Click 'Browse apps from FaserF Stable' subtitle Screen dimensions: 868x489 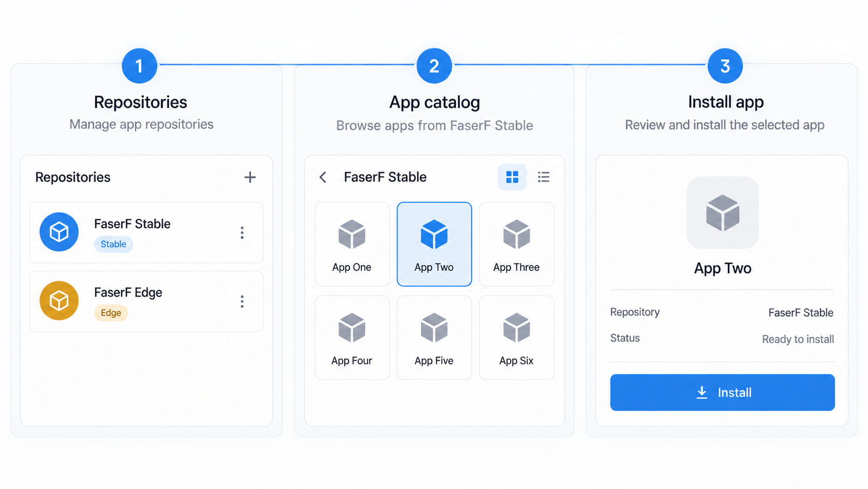click(x=435, y=126)
